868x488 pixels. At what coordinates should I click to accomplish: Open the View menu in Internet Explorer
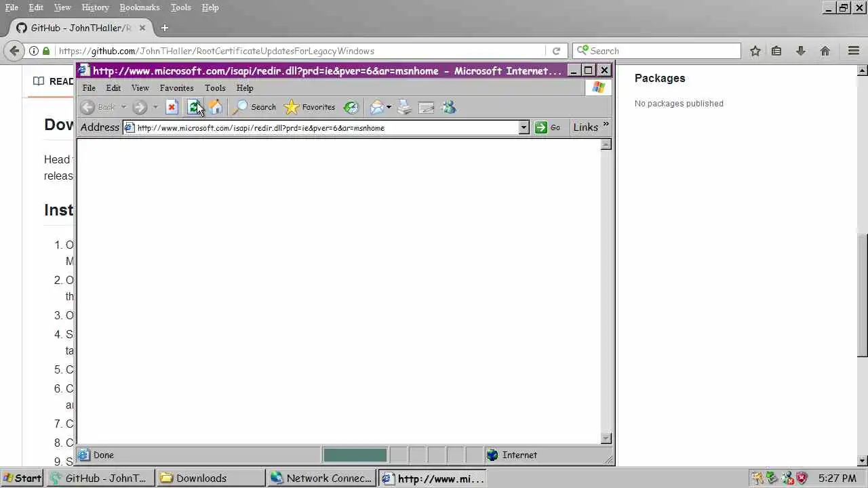coord(140,88)
